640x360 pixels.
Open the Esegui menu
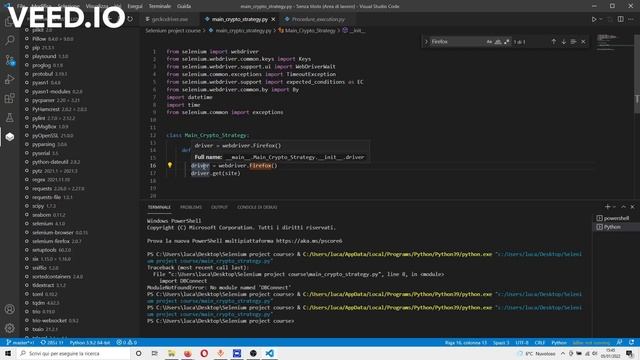pos(135,6)
